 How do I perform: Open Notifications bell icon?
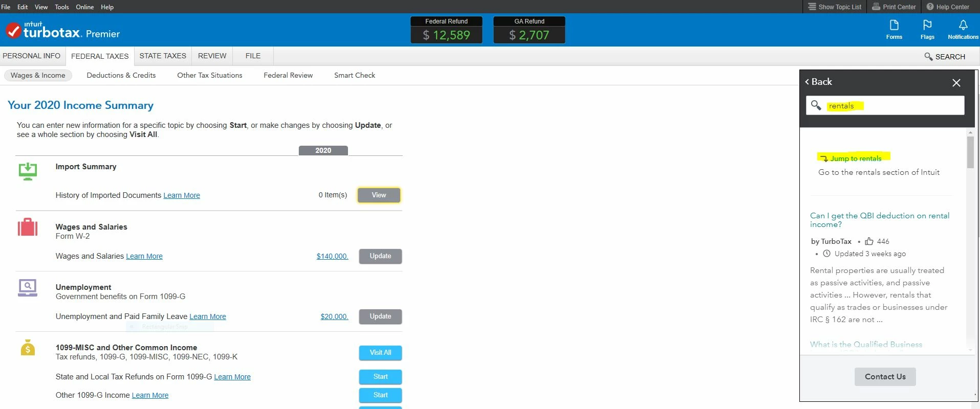click(963, 30)
